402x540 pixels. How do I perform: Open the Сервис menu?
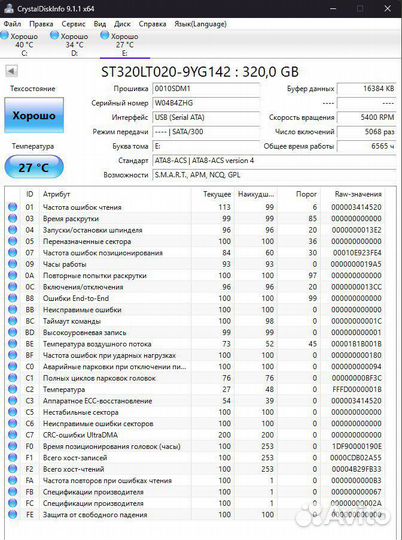click(73, 24)
